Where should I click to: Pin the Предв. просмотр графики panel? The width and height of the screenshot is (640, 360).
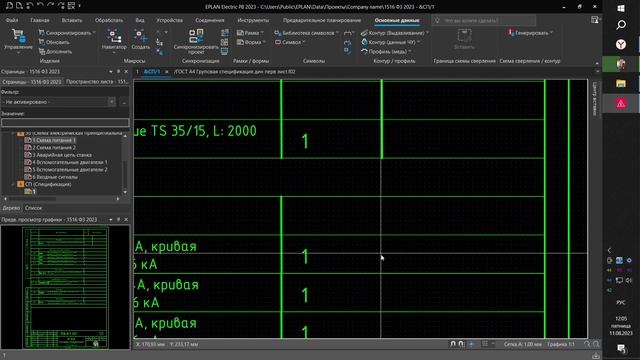118,220
